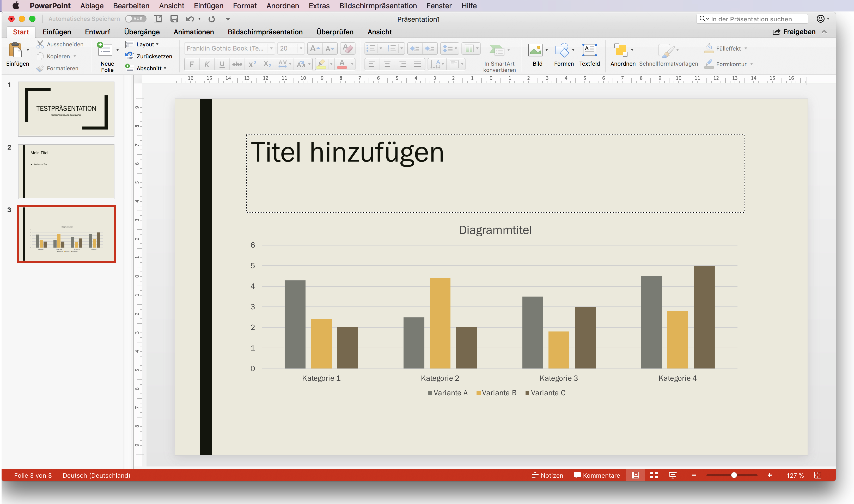The image size is (854, 504).
Task: Increase font size with the larger A icon
Action: click(315, 48)
